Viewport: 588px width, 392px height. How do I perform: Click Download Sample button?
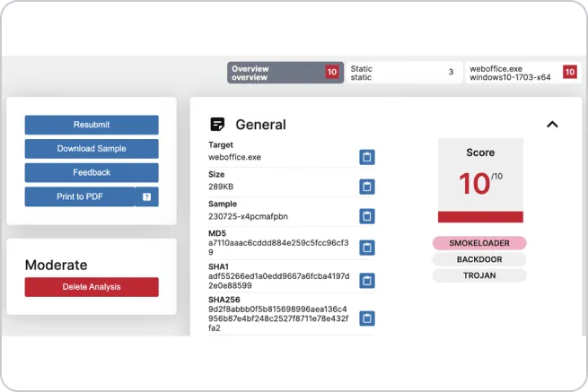[x=92, y=149]
